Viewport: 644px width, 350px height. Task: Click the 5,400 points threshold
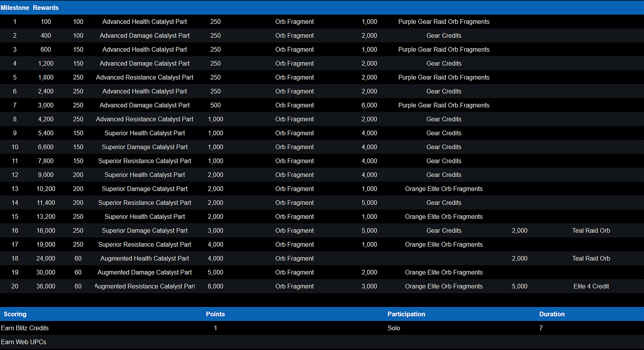click(46, 133)
